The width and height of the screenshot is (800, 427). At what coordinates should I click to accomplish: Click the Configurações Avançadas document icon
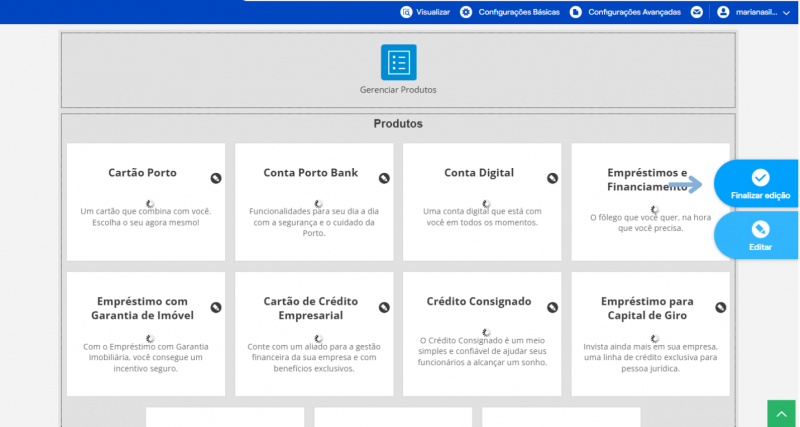pyautogui.click(x=576, y=12)
